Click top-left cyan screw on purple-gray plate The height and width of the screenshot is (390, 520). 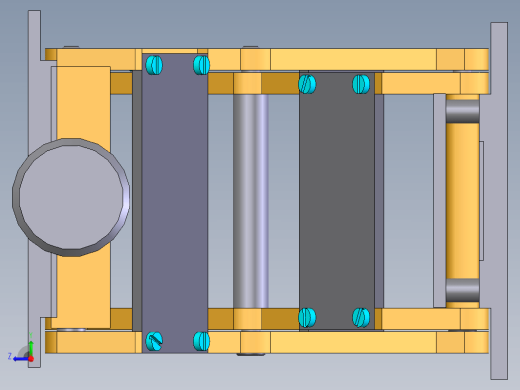coord(154,65)
